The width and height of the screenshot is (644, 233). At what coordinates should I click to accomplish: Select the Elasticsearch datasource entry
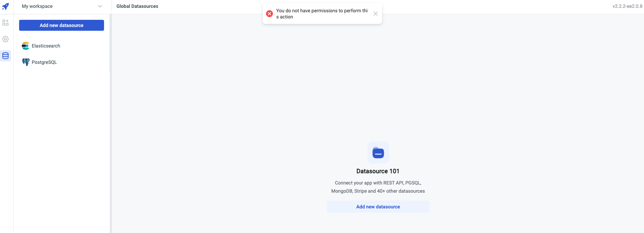pyautogui.click(x=46, y=46)
